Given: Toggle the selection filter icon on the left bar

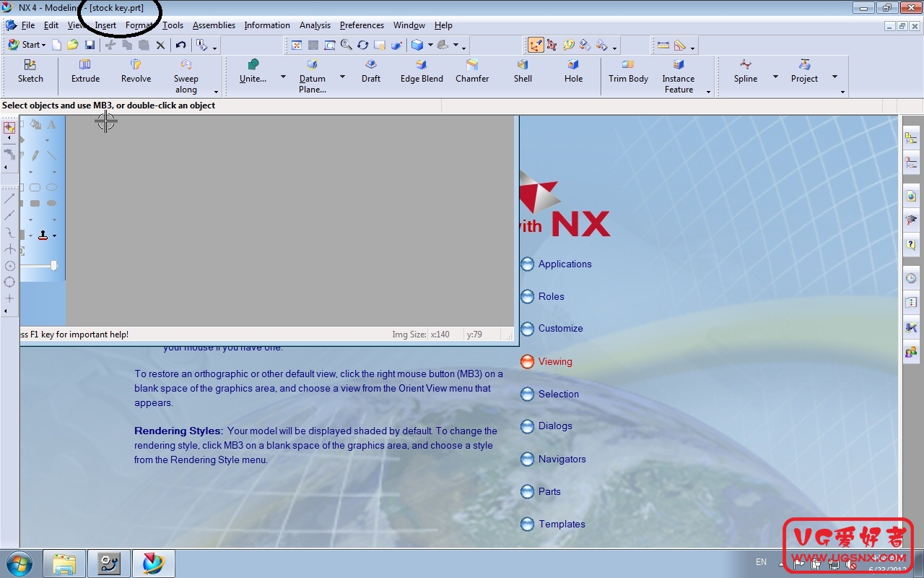Looking at the screenshot, I should pos(9,127).
